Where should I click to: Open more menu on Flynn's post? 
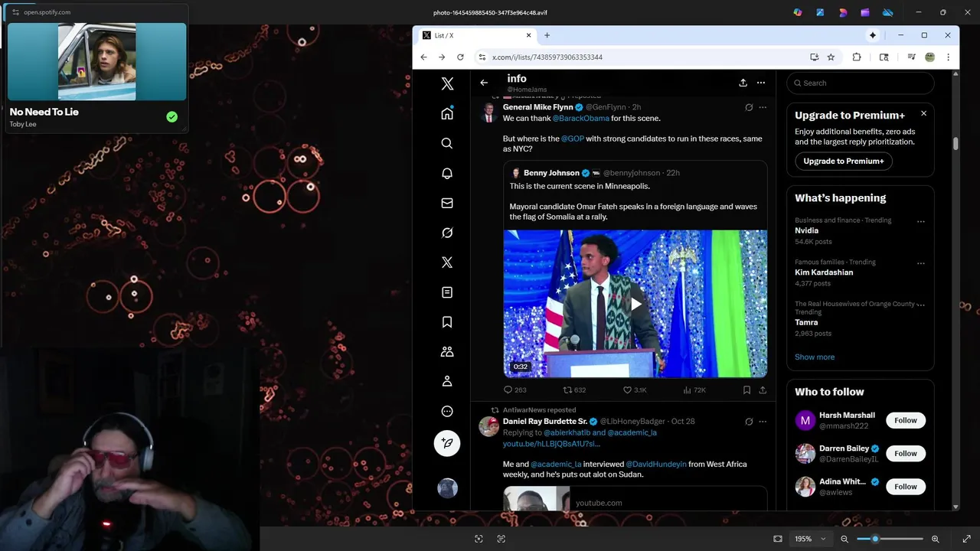click(x=763, y=107)
